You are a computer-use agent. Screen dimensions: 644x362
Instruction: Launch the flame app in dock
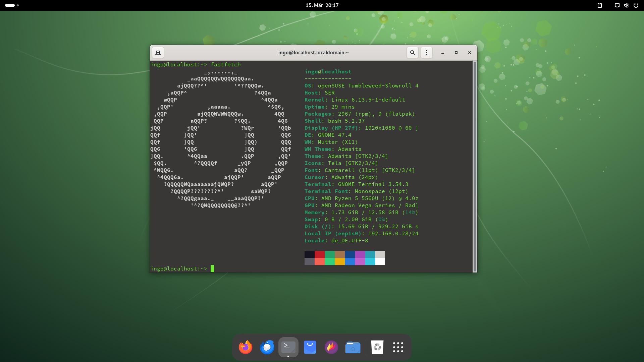(331, 347)
